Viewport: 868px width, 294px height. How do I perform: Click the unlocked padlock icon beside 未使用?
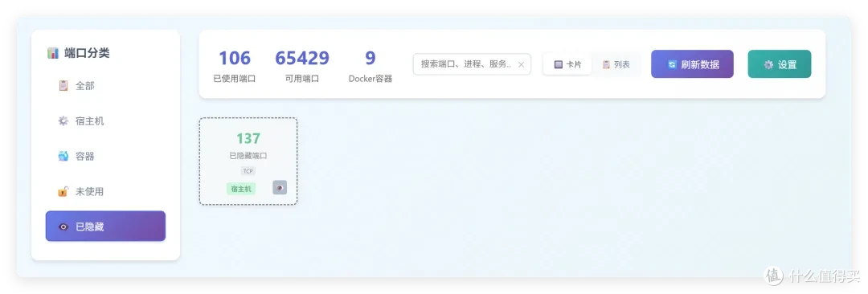[63, 191]
